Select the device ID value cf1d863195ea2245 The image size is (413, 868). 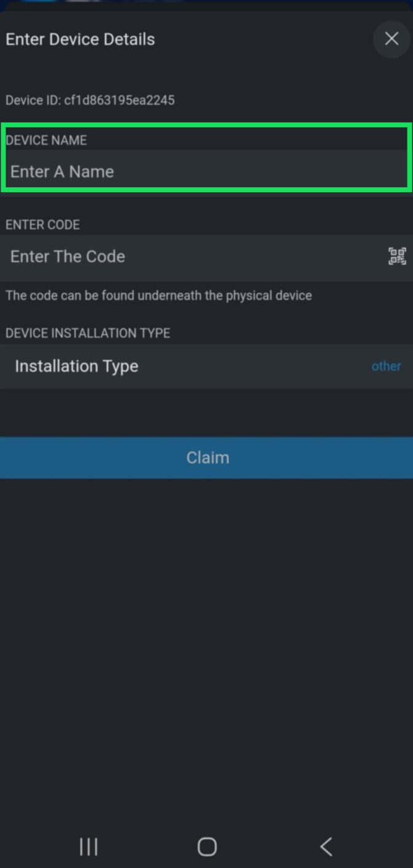pos(120,100)
